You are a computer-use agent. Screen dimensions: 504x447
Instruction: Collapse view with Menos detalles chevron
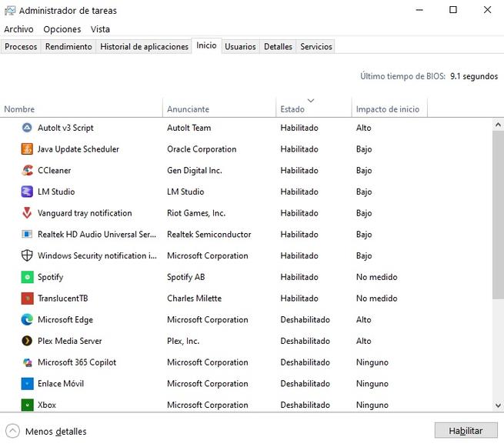click(12, 431)
